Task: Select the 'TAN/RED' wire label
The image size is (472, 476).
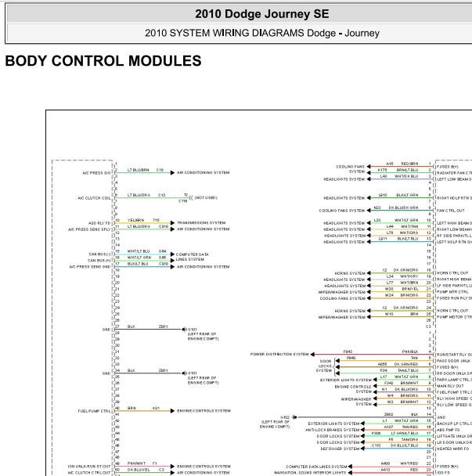Action: coord(410,427)
